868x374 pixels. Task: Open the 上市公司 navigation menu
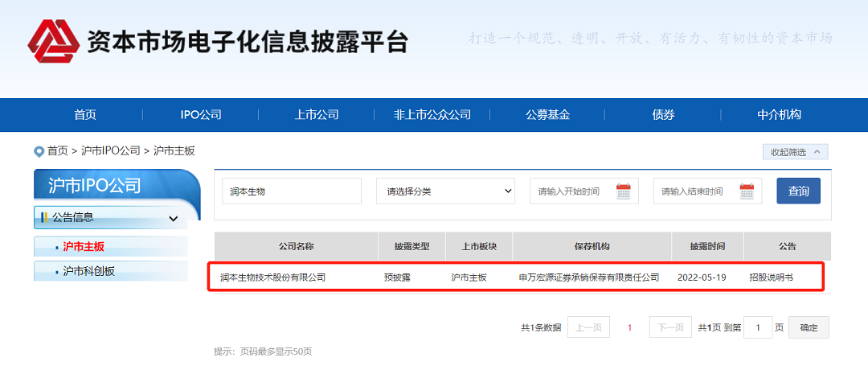pos(317,115)
